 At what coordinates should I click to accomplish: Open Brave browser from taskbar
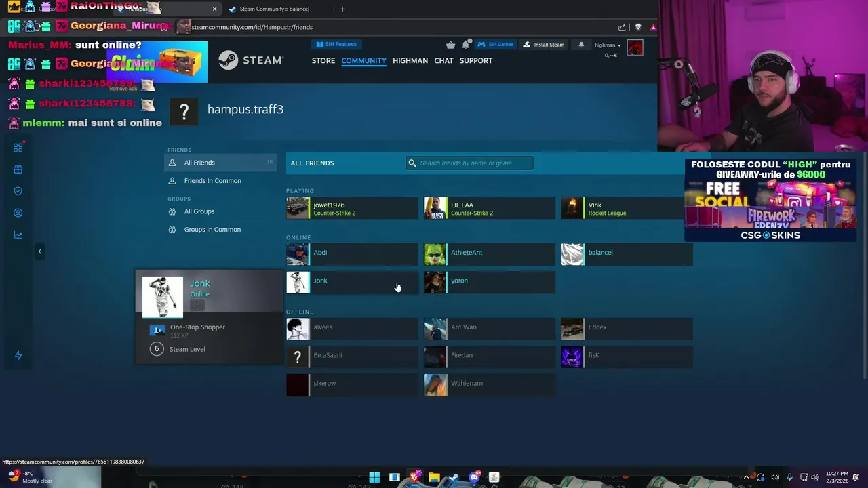pyautogui.click(x=414, y=477)
